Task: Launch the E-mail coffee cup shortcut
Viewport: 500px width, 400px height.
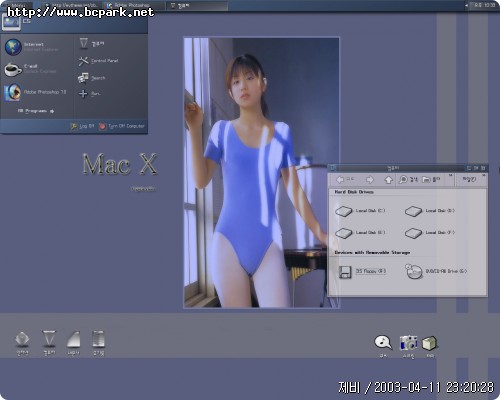Action: click(31, 69)
